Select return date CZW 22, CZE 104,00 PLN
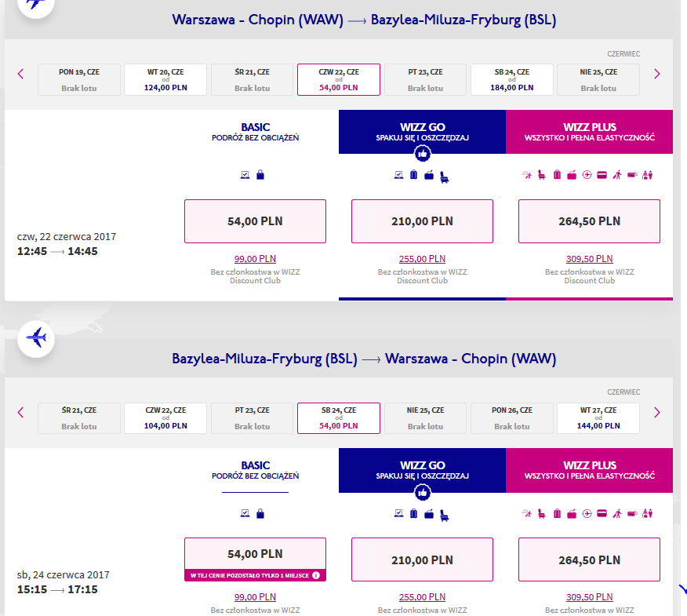This screenshot has width=687, height=616. (x=165, y=417)
